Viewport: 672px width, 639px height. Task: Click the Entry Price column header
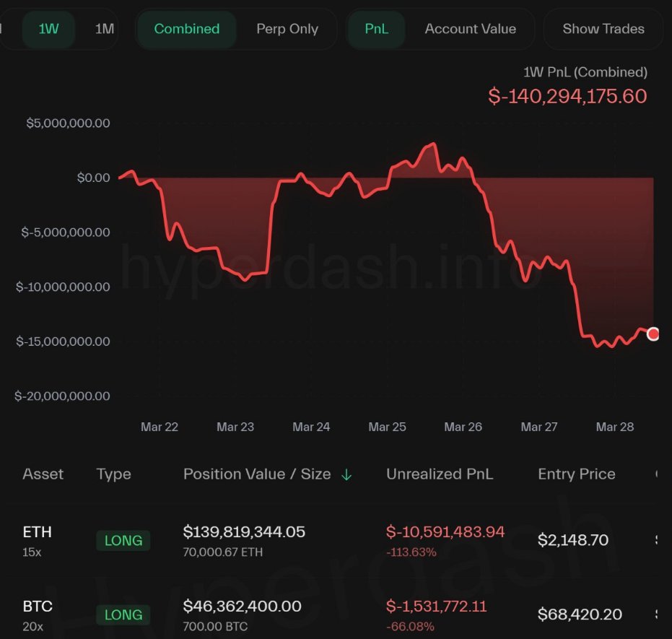pos(577,474)
